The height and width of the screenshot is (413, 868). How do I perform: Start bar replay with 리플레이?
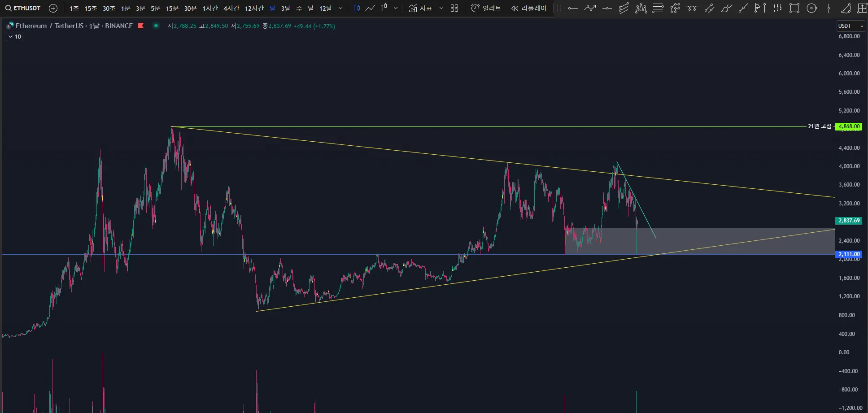pyautogui.click(x=529, y=8)
